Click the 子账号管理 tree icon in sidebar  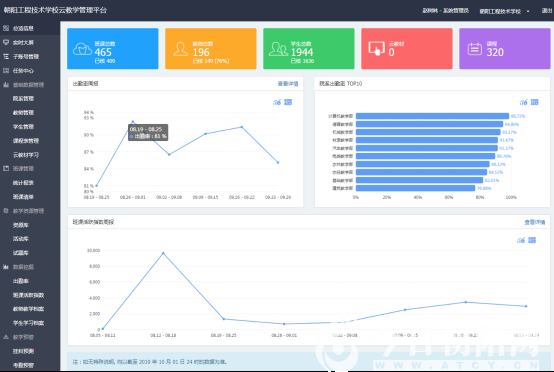[x=6, y=57]
